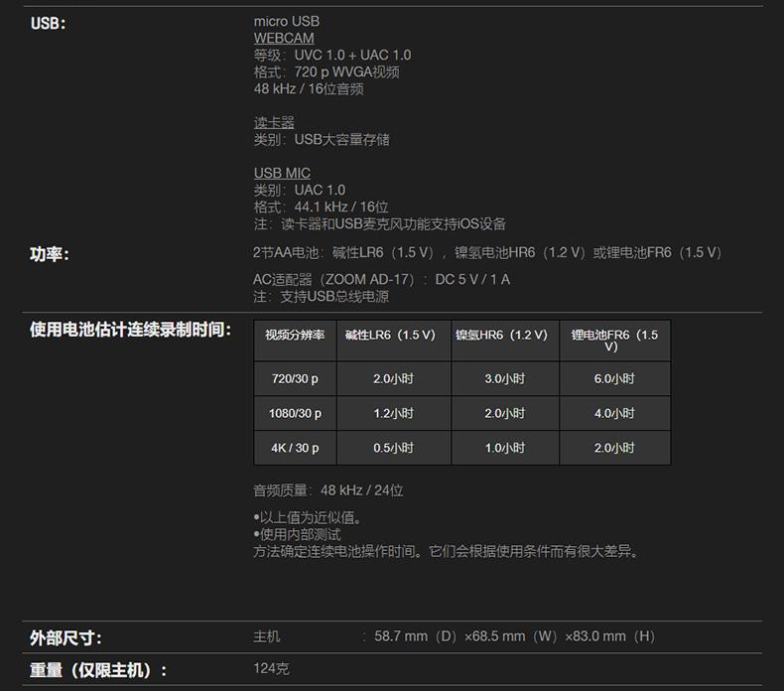Screen dimensions: 784x691
Task: Select the 锂电池FR6 (1.5 V) column header
Action: [614, 341]
